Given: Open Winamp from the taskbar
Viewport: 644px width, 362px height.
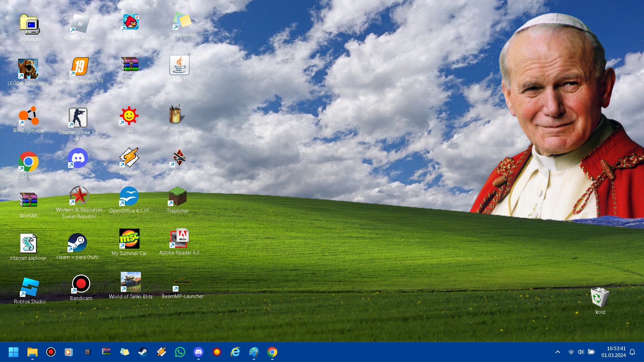Looking at the screenshot, I should [161, 352].
